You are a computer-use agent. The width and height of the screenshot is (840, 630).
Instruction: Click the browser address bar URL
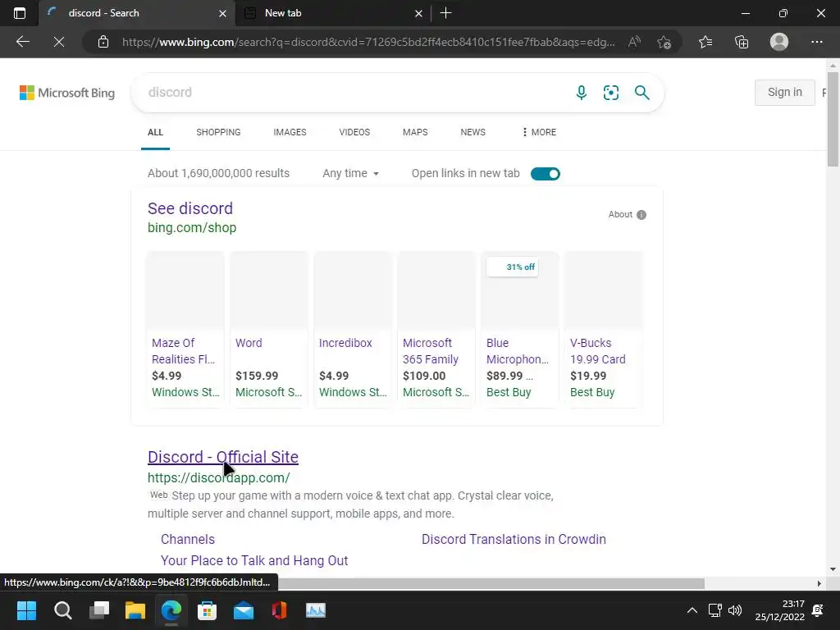coord(368,42)
